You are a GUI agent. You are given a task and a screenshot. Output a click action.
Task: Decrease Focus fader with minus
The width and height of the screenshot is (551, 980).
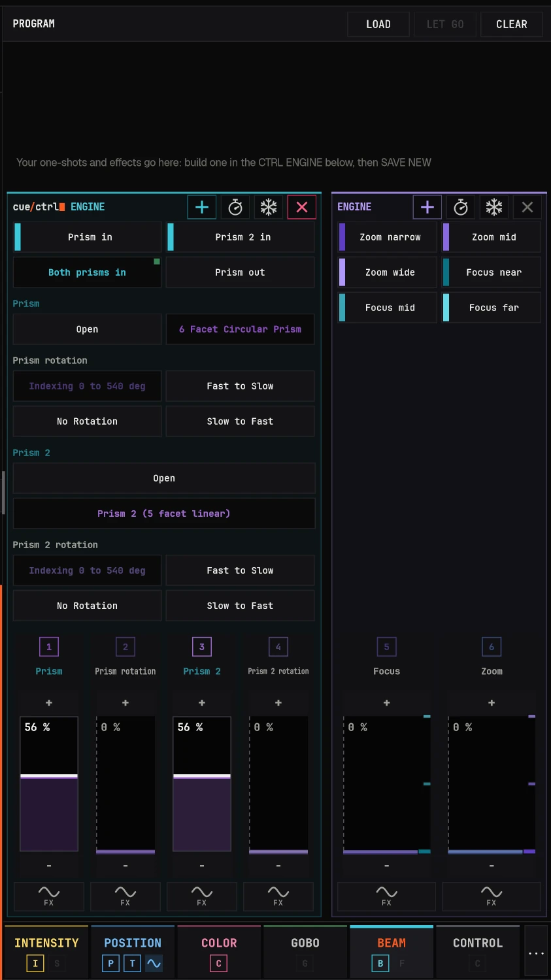386,866
